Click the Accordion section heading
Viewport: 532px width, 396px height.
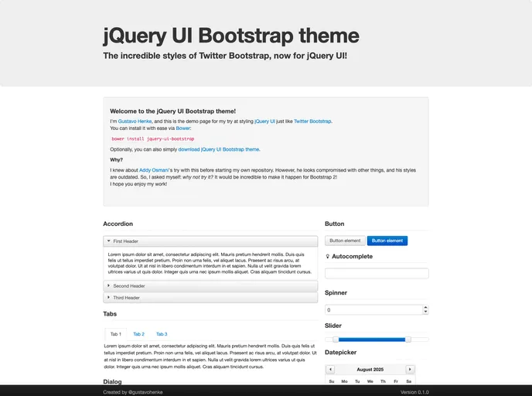tap(118, 224)
